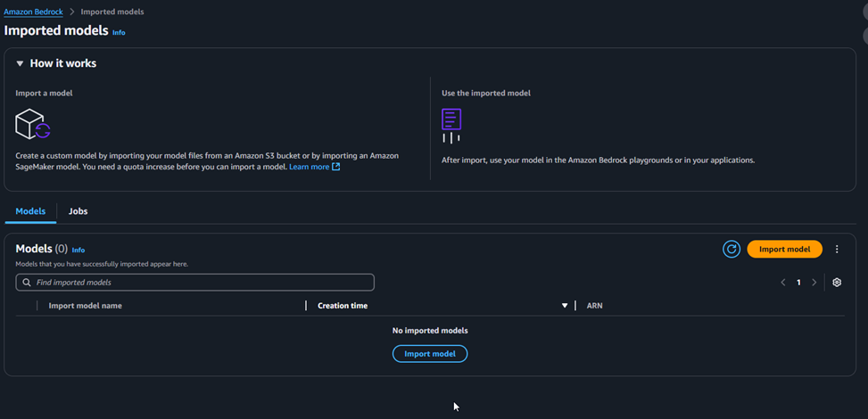Image resolution: width=868 pixels, height=419 pixels.
Task: Open table preferences gear icon
Action: click(837, 283)
